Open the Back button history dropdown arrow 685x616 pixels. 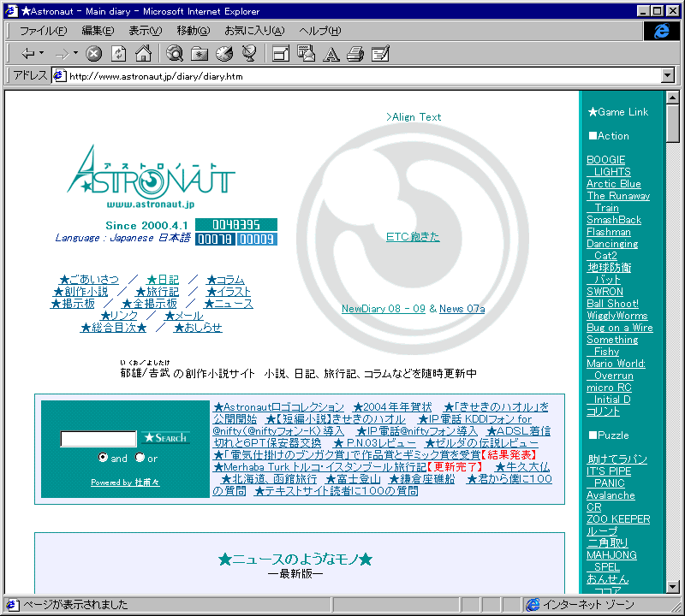click(41, 53)
